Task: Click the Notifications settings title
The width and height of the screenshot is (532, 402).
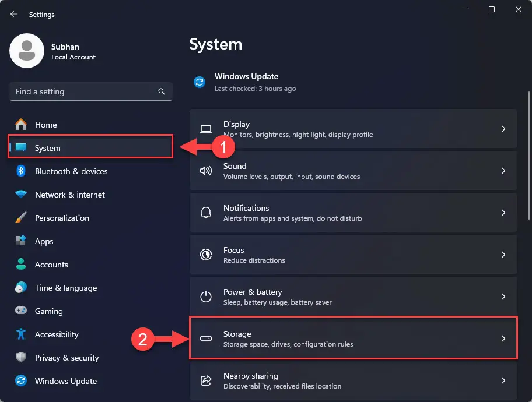Action: point(246,208)
